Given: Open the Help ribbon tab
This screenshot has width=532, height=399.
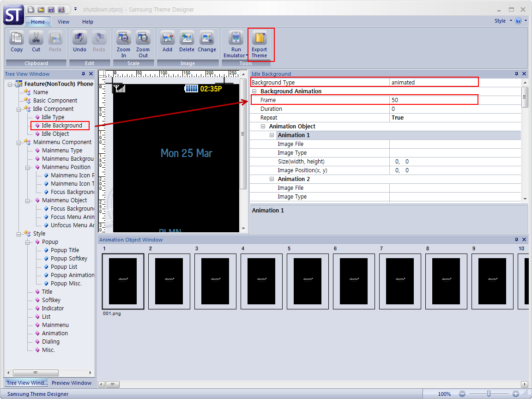Looking at the screenshot, I should (x=88, y=22).
